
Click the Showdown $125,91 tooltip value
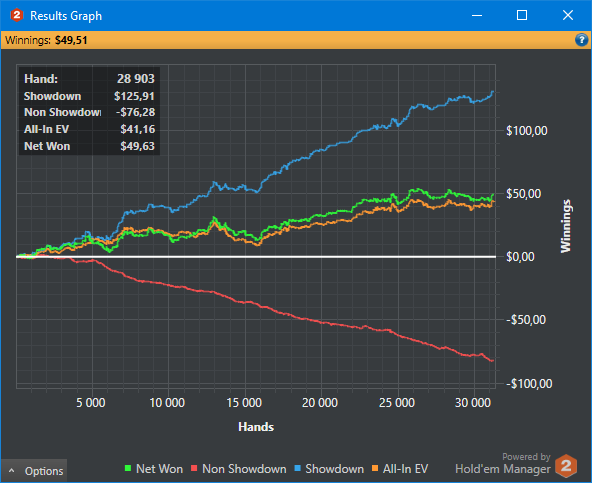click(x=134, y=96)
